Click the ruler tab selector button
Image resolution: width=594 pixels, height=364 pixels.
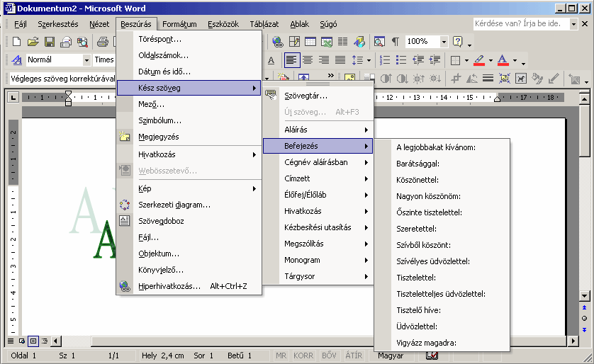point(13,98)
